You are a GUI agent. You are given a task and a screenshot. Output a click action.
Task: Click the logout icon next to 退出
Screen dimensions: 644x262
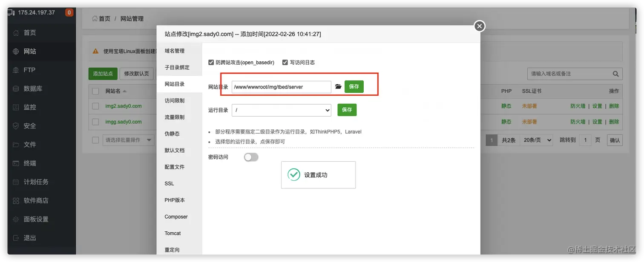pyautogui.click(x=16, y=238)
